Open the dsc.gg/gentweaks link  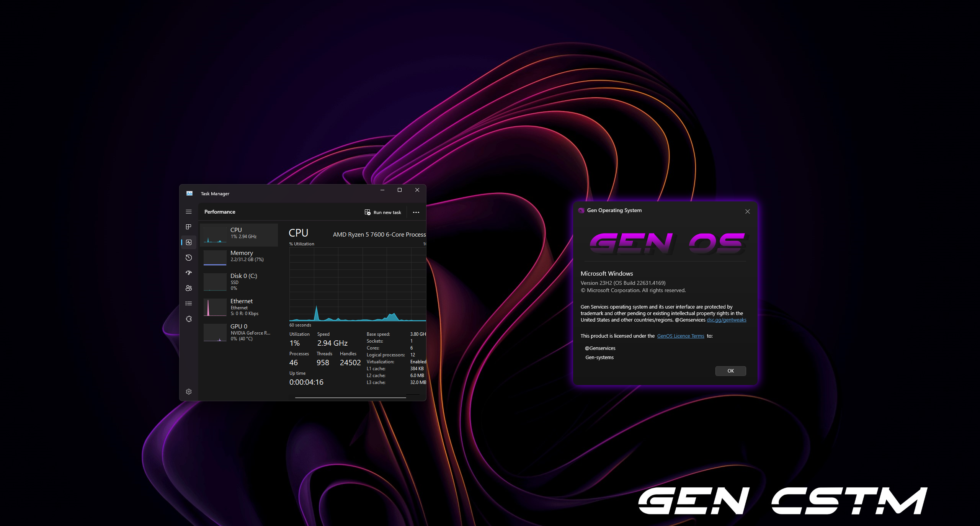(x=726, y=320)
